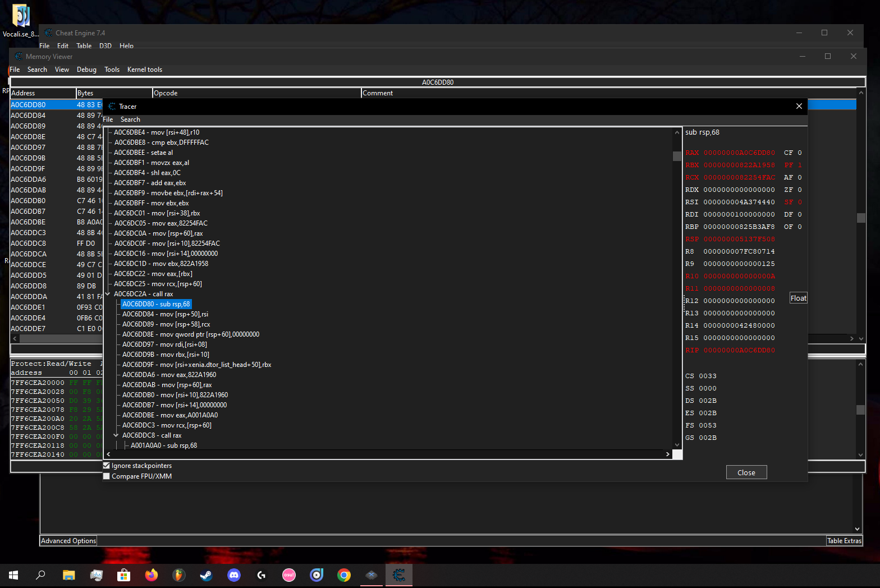Collapse the A0C6DC2A call rax node
The height and width of the screenshot is (588, 880).
(x=108, y=294)
